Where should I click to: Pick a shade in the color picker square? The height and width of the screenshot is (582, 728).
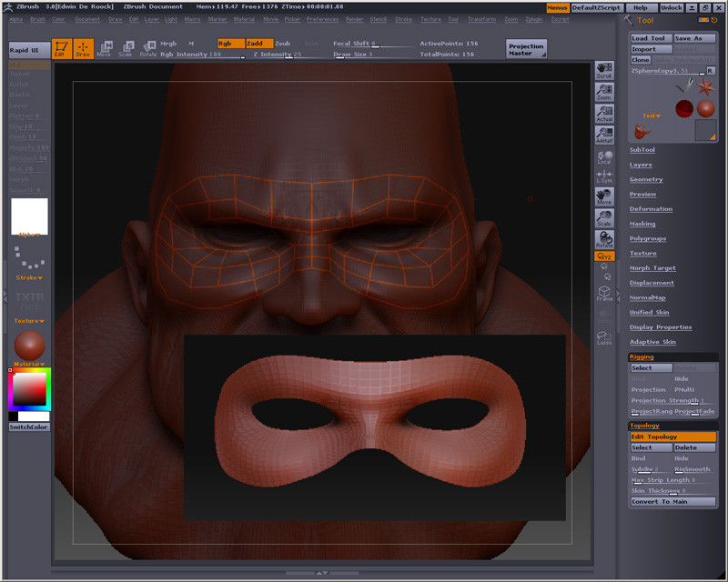point(29,389)
